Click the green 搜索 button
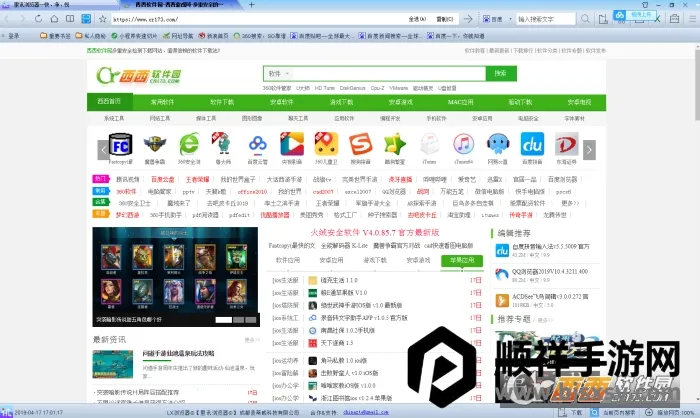 point(501,73)
